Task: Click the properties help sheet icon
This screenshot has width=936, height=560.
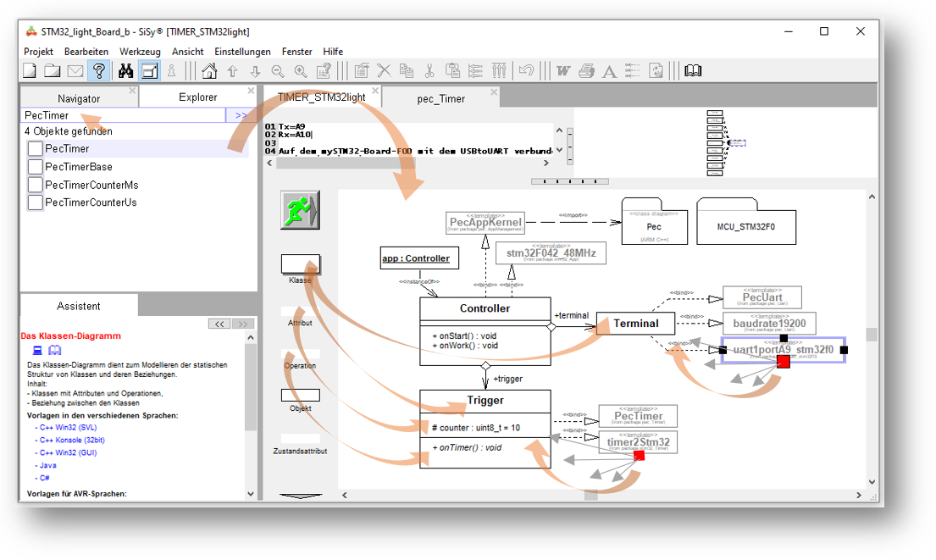Action: pos(324,71)
